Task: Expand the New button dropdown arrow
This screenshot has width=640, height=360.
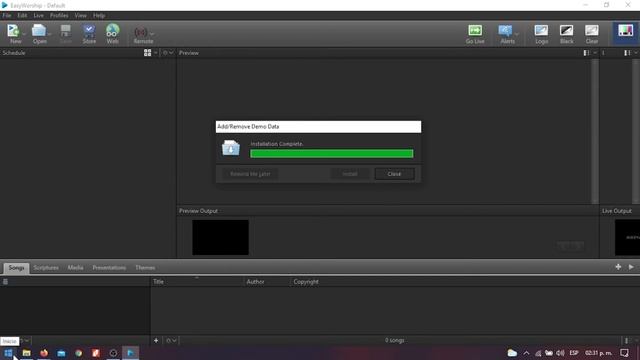Action: coord(23,33)
